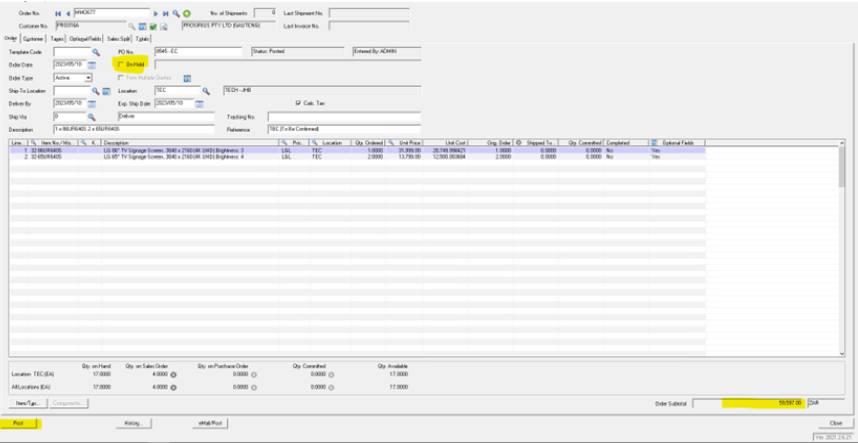
Task: Open the Order Date calendar picker
Action: 92,64
